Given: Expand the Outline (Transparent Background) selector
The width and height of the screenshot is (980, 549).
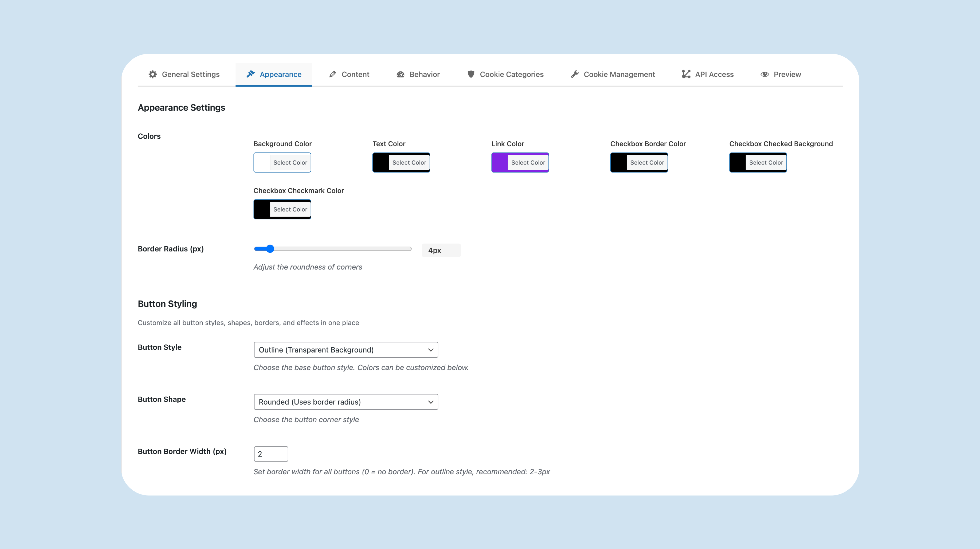Looking at the screenshot, I should (x=345, y=350).
